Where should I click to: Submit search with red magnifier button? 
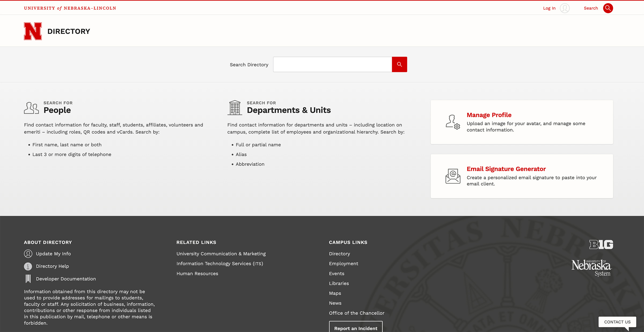tap(399, 64)
